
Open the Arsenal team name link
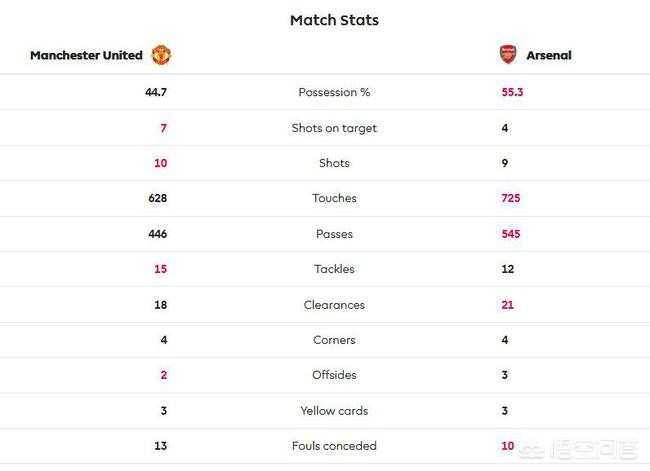click(549, 56)
